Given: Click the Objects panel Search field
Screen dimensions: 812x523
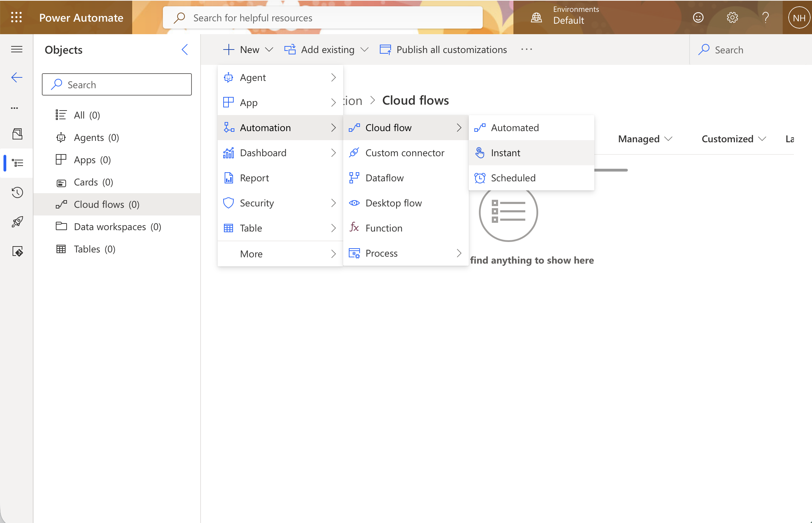Looking at the screenshot, I should 117,84.
